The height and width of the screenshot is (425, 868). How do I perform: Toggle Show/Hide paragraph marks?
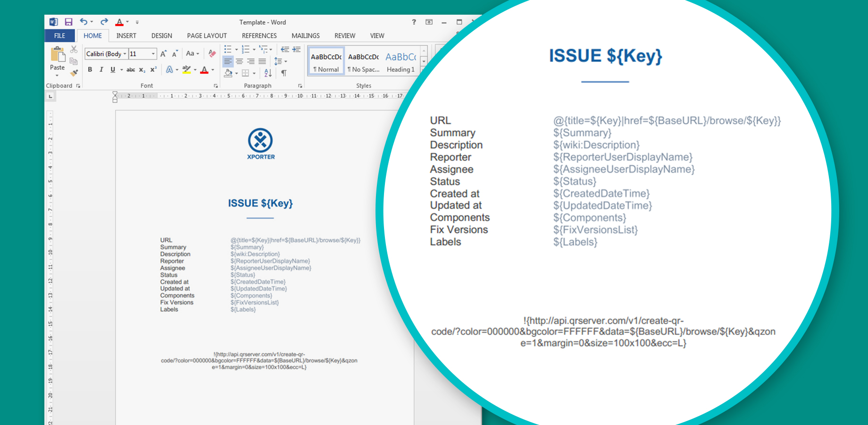pyautogui.click(x=284, y=73)
